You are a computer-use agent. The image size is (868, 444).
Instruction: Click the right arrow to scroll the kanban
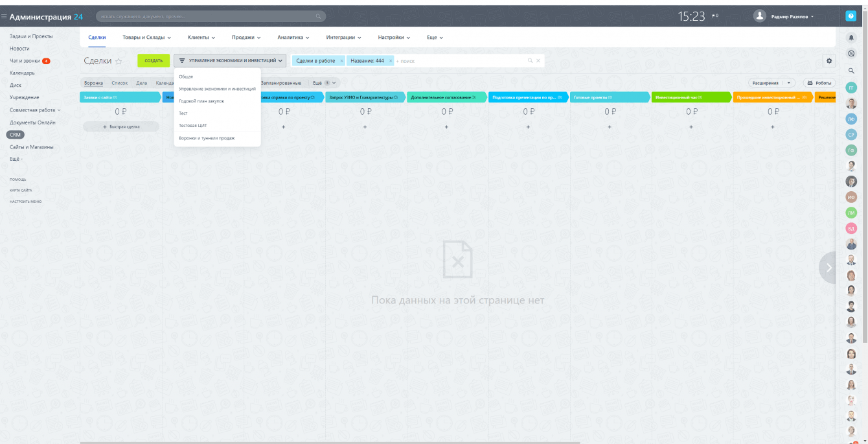point(828,268)
